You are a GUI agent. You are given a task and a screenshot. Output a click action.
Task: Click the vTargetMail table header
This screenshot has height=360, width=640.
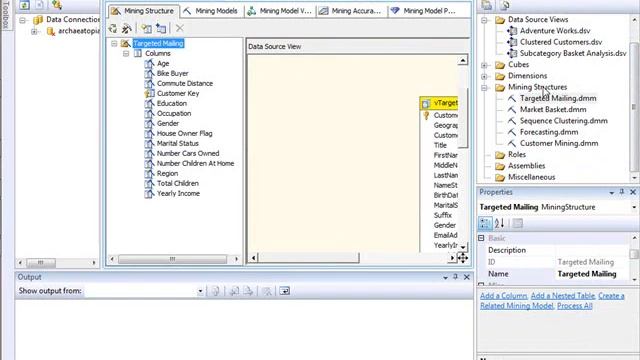pos(439,103)
